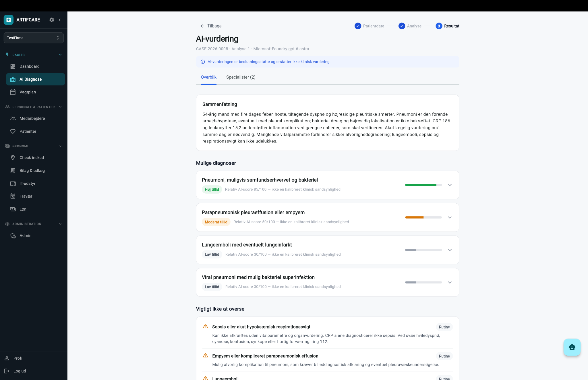The height and width of the screenshot is (380, 588).
Task: Click the Check ind/ud location pin icon
Action: (13, 158)
